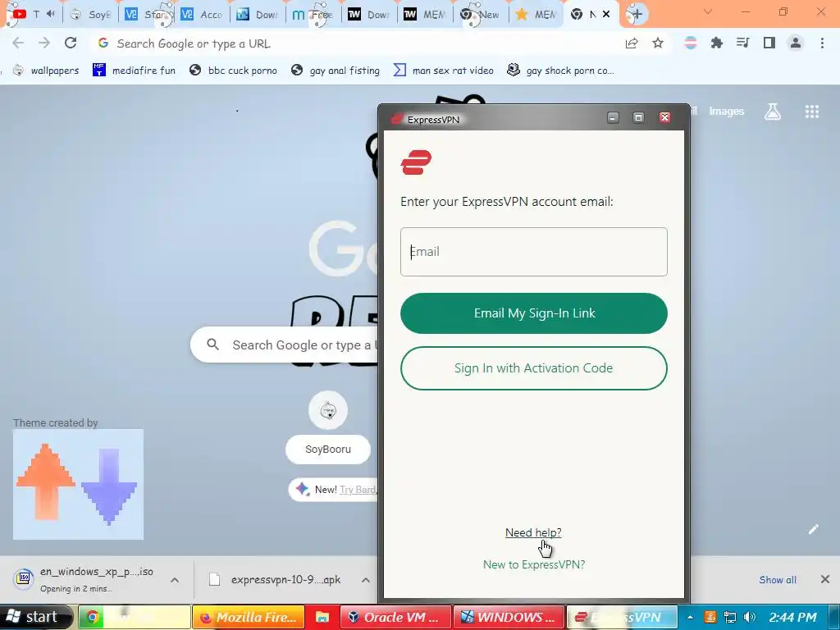The height and width of the screenshot is (630, 840).
Task: Open the Chrome profile avatar icon
Action: point(796,43)
